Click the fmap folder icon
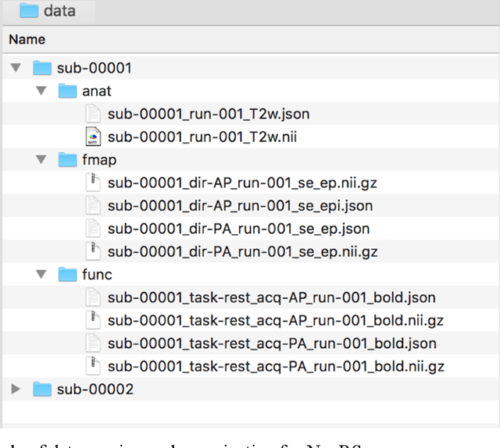Viewport: 500px width, 448px height. pos(68,160)
